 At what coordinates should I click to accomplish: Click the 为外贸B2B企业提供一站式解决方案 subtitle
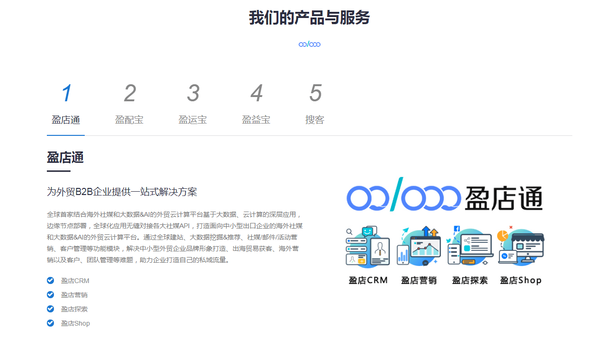click(122, 192)
